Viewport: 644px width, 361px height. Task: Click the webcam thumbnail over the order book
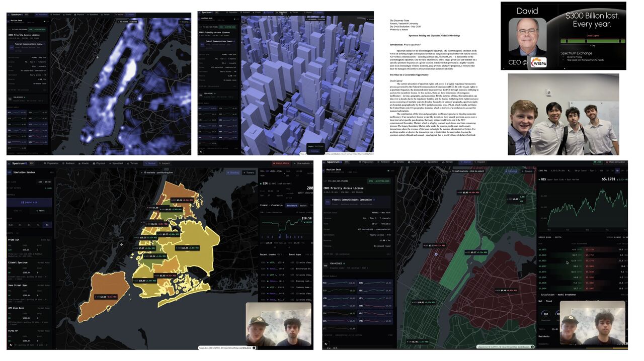tap(593, 322)
